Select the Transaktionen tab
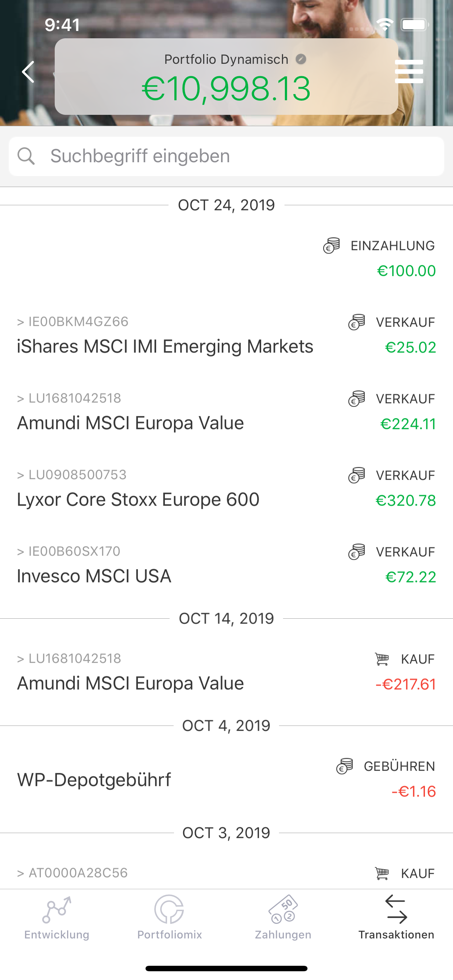The image size is (453, 980). coord(396,918)
